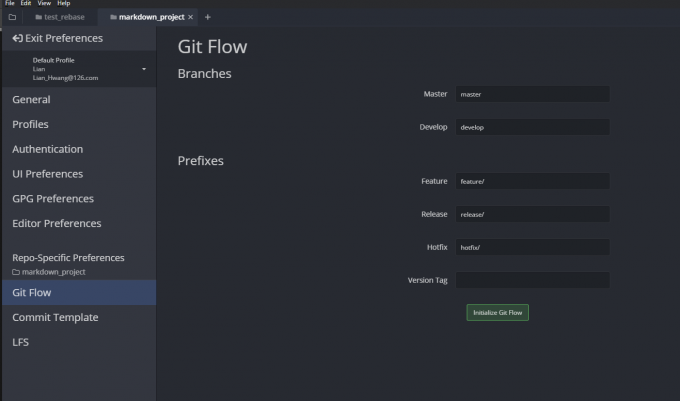Click the Version Tag input field
Viewport: 680px width, 401px height.
point(532,280)
